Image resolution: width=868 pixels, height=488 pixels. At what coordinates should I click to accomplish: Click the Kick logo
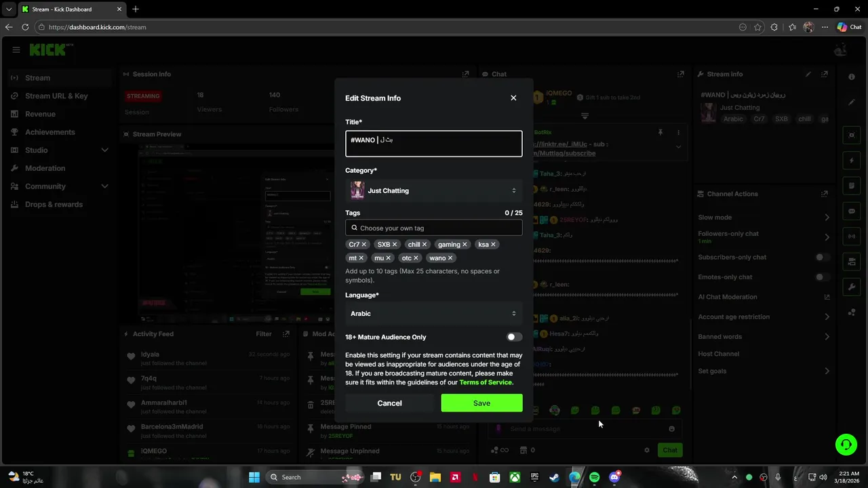click(49, 49)
